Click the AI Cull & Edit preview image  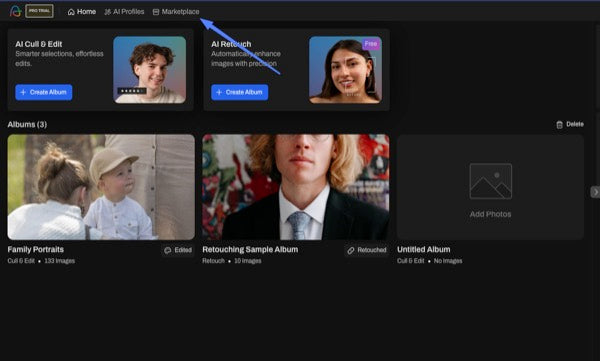150,70
